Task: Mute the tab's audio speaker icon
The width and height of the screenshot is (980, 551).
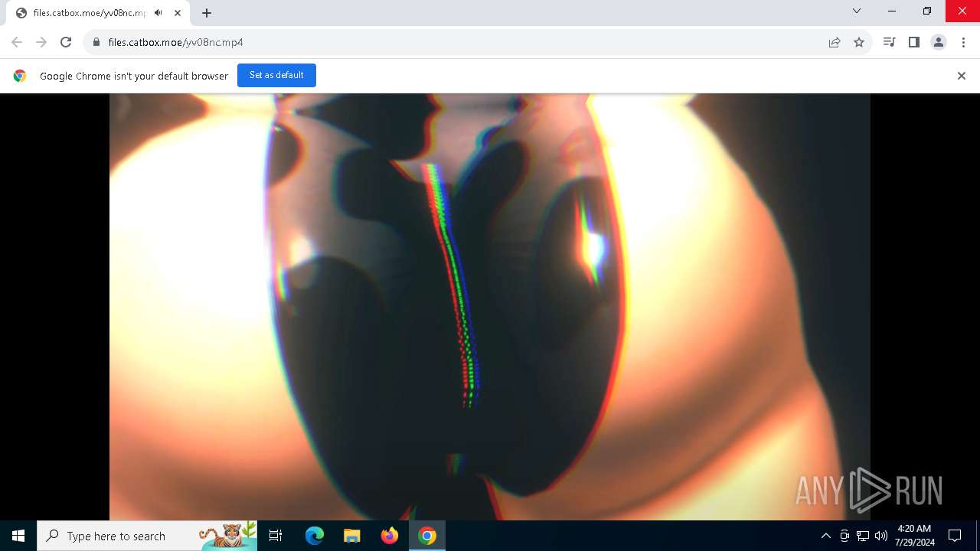Action: [x=158, y=13]
